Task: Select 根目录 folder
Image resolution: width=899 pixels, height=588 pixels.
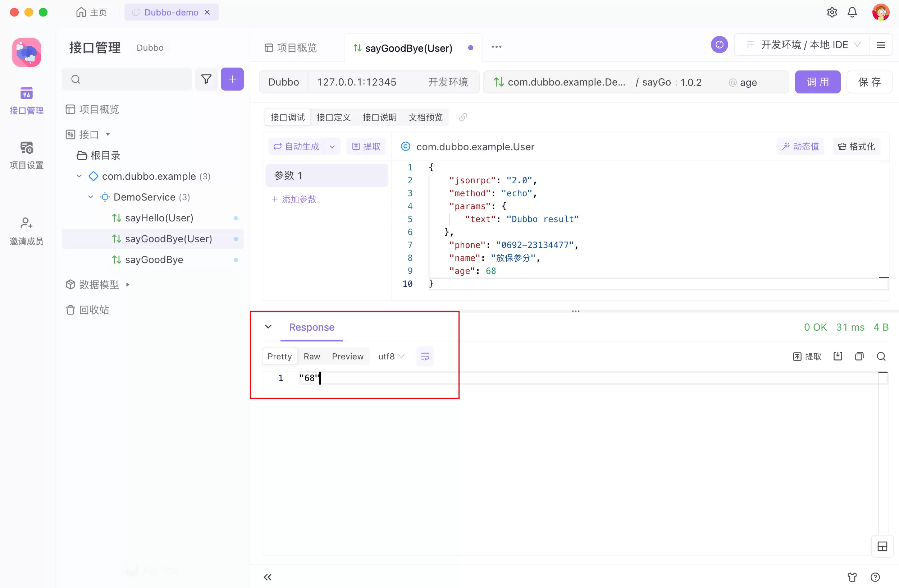Action: 99,155
